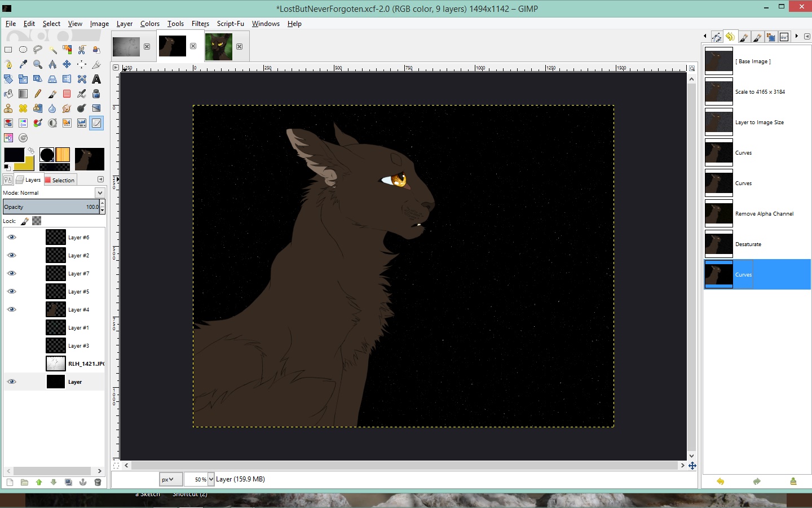
Task: Select the Zoom magnifier tool
Action: pyautogui.click(x=38, y=64)
